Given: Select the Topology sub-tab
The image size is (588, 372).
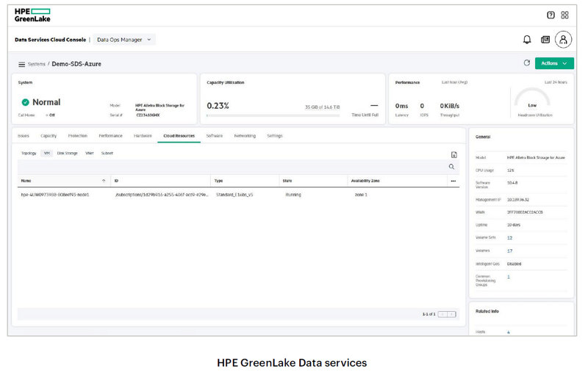Looking at the screenshot, I should click(x=29, y=153).
